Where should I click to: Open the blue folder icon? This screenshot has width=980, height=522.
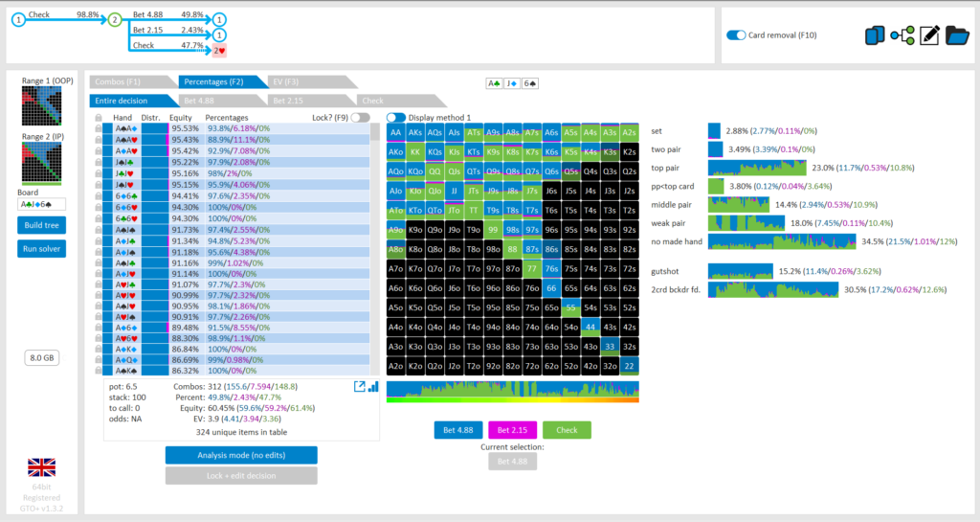(x=957, y=35)
